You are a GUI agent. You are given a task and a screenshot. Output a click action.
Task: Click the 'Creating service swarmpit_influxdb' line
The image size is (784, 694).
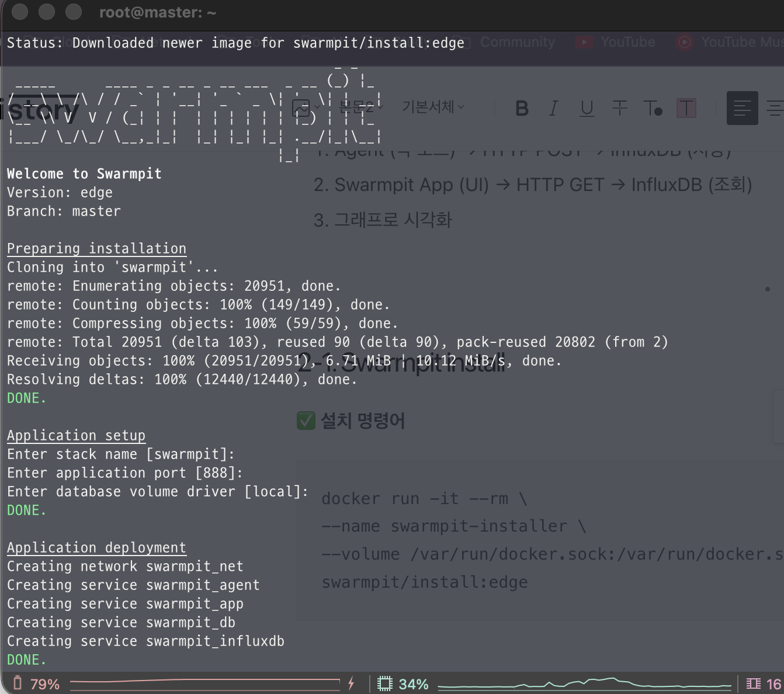coord(145,641)
